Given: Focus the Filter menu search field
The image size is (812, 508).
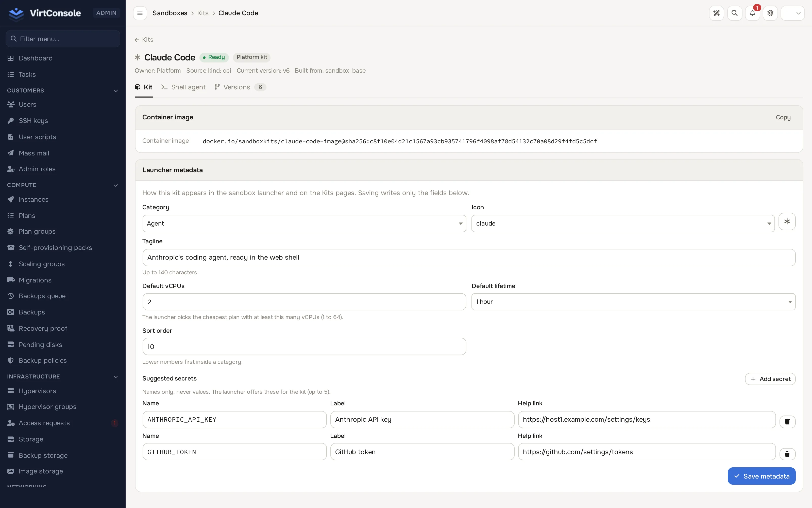Looking at the screenshot, I should point(63,39).
